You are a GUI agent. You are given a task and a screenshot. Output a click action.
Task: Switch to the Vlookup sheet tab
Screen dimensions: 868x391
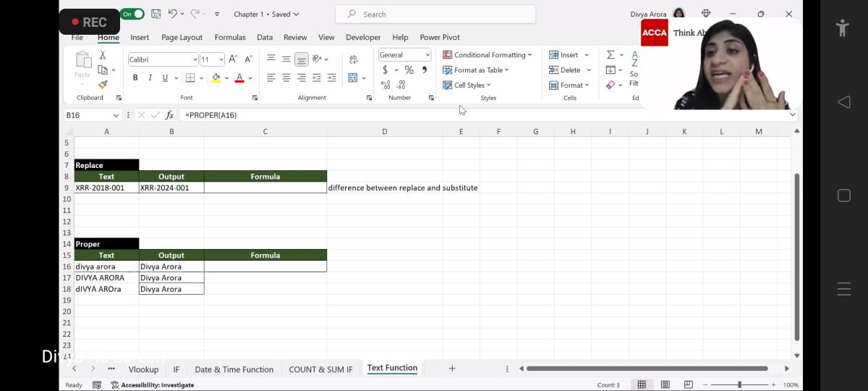pyautogui.click(x=143, y=369)
